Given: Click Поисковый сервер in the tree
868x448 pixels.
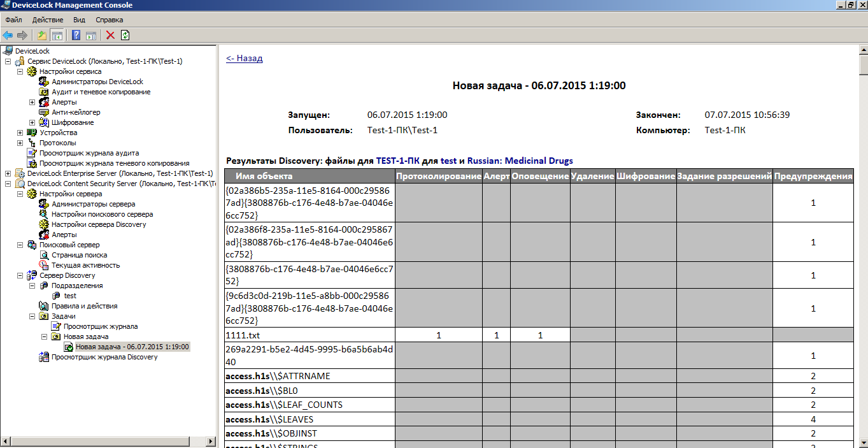Looking at the screenshot, I should pyautogui.click(x=69, y=245).
